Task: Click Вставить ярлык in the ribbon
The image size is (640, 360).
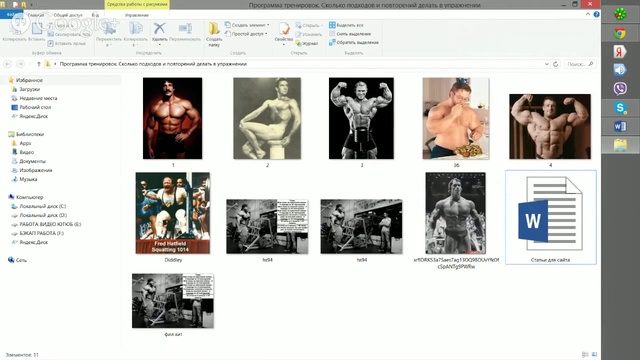Action: pos(67,43)
